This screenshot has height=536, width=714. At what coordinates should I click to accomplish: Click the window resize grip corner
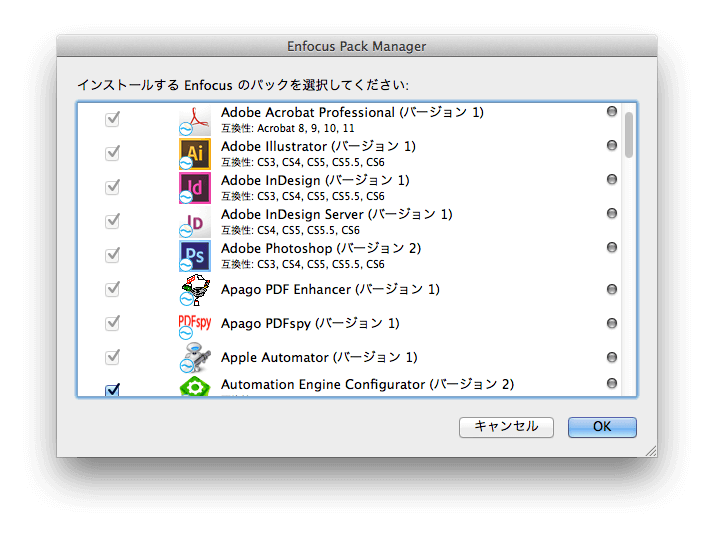pyautogui.click(x=651, y=451)
